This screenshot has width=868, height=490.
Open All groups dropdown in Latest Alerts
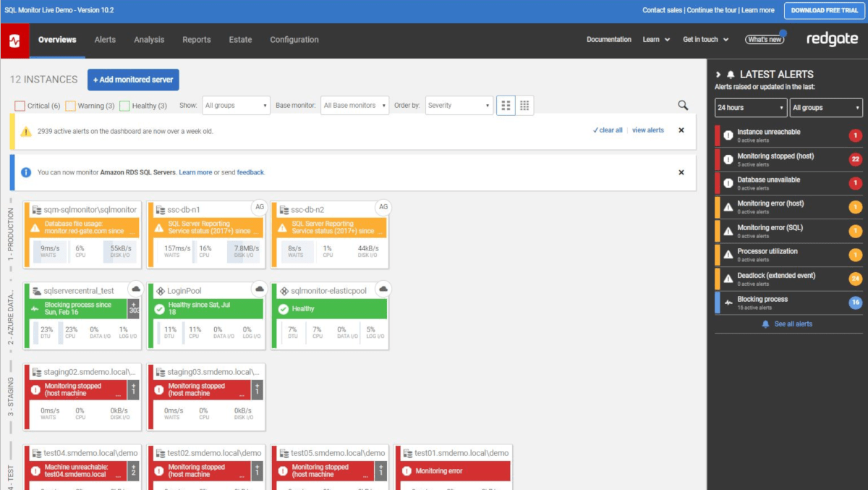(x=826, y=108)
